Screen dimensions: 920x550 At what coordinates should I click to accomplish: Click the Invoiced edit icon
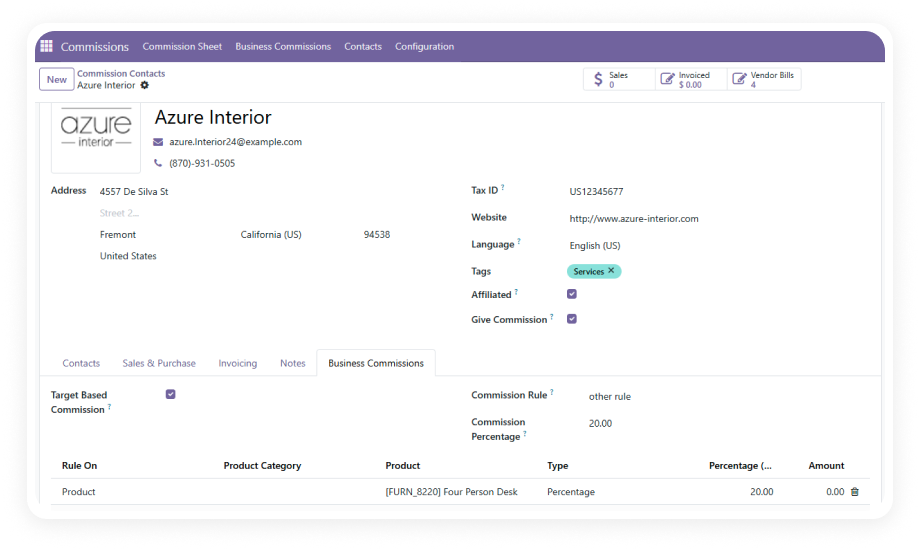click(667, 79)
